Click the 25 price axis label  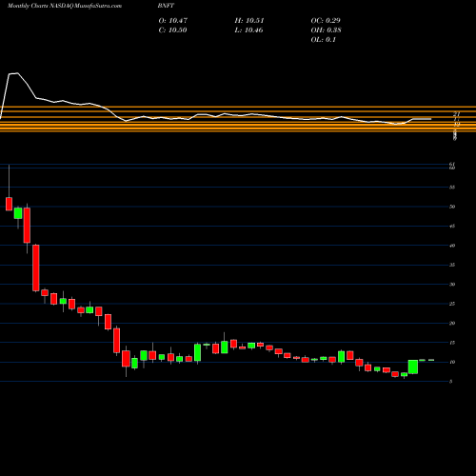click(452, 304)
